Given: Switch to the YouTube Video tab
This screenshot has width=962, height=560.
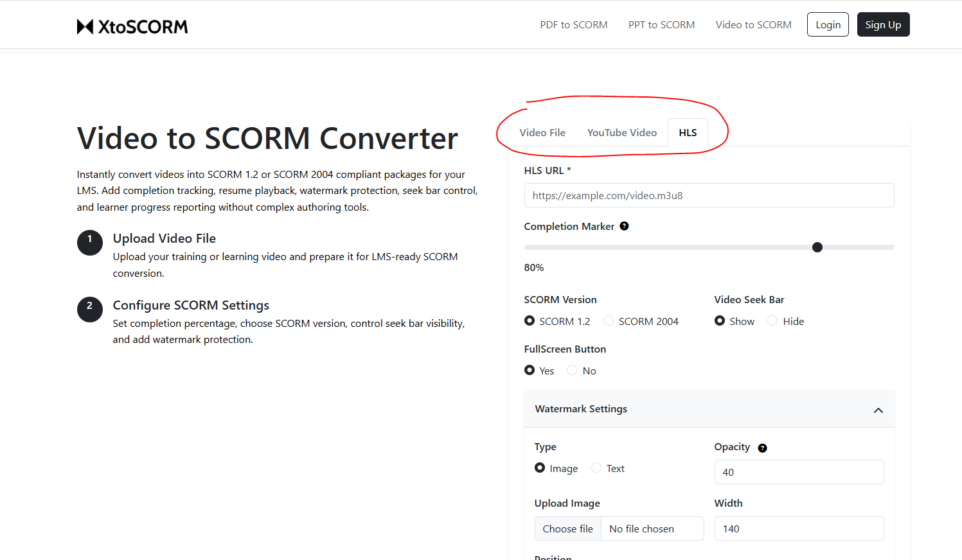Looking at the screenshot, I should [x=622, y=132].
